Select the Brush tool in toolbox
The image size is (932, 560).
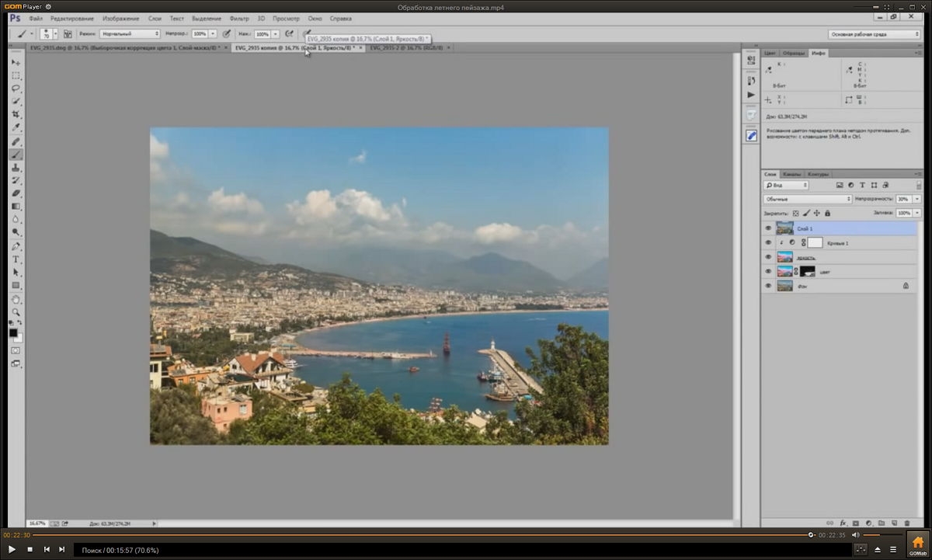(16, 155)
